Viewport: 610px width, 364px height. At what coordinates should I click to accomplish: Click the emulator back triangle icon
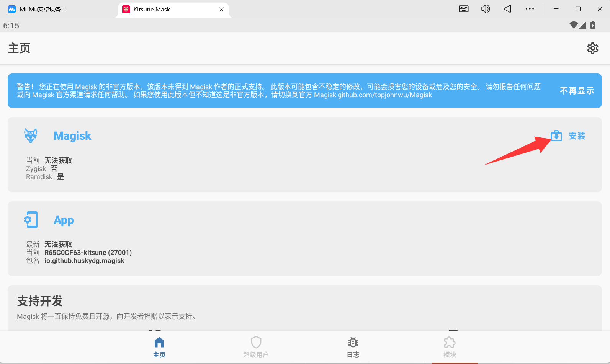(508, 9)
